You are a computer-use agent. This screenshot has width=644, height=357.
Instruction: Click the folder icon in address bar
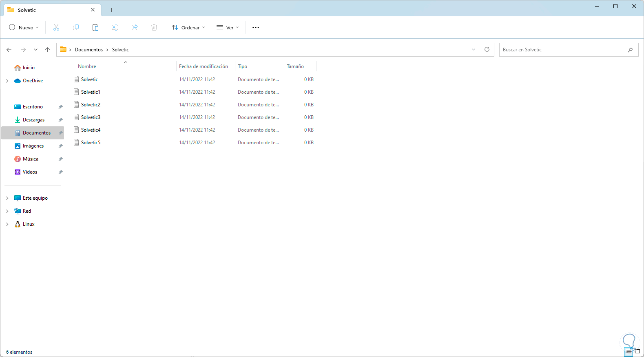(x=63, y=49)
